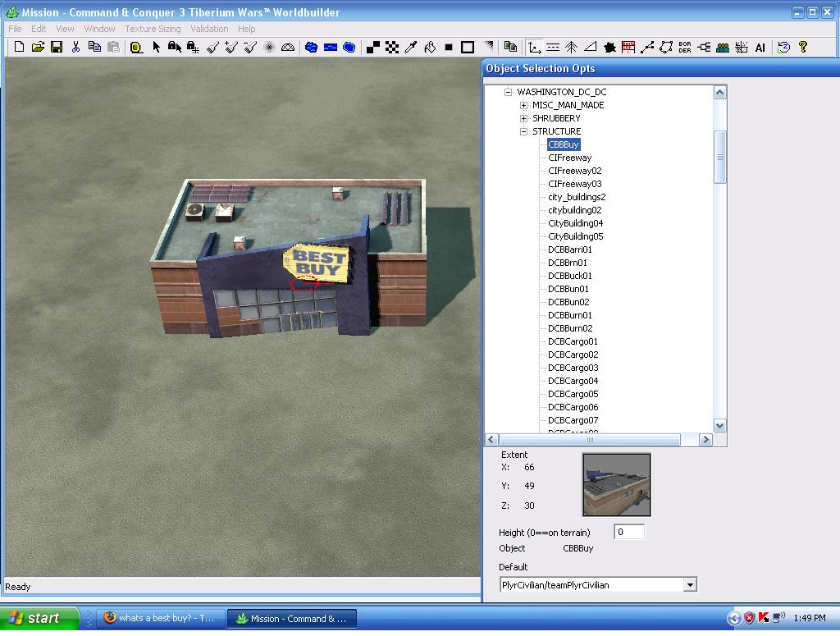
Task: Open the Help menu
Action: tap(246, 29)
